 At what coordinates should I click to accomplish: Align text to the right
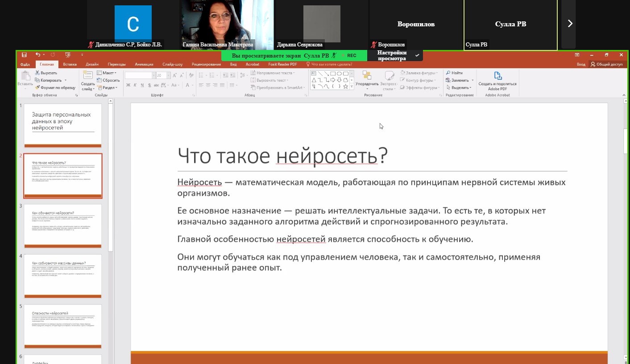(216, 85)
